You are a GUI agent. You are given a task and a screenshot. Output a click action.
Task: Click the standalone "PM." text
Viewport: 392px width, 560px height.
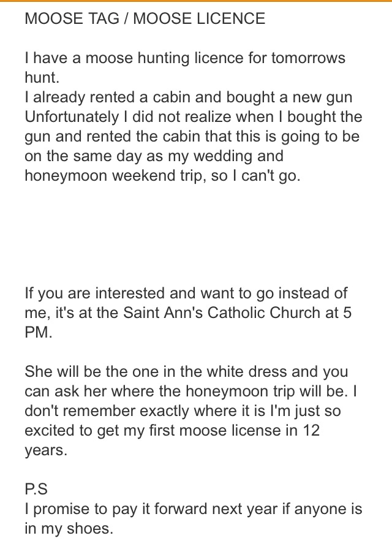point(38,333)
